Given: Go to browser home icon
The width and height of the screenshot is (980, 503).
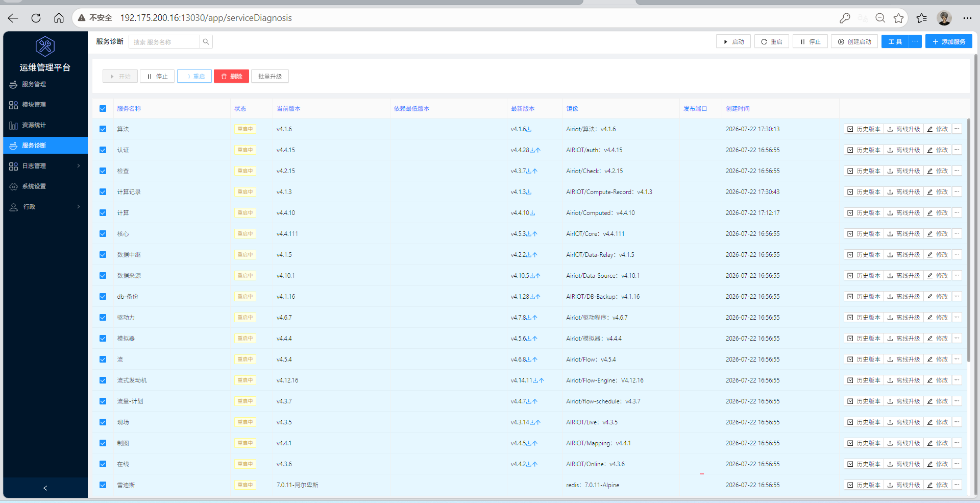Looking at the screenshot, I should 59,18.
